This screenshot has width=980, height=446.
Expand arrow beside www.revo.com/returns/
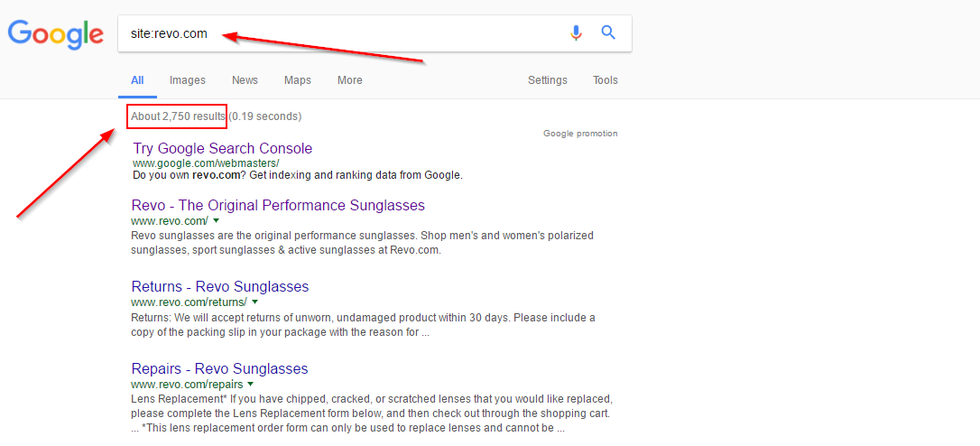pyautogui.click(x=255, y=302)
